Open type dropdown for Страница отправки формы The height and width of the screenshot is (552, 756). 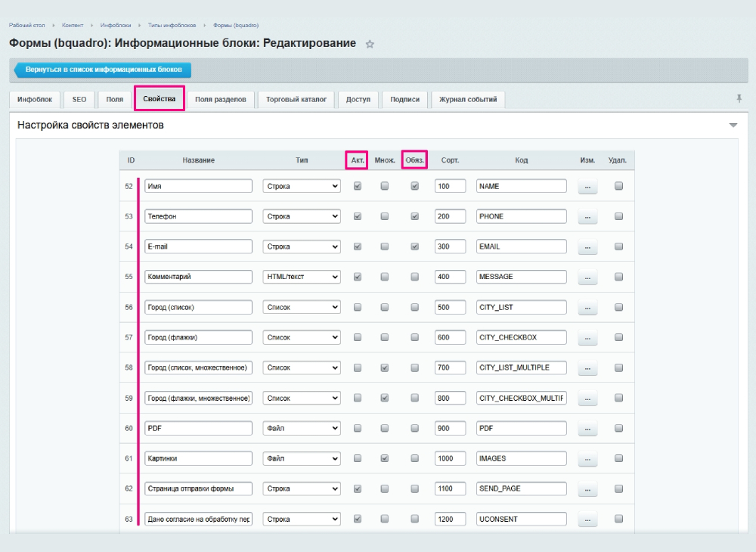(x=302, y=488)
